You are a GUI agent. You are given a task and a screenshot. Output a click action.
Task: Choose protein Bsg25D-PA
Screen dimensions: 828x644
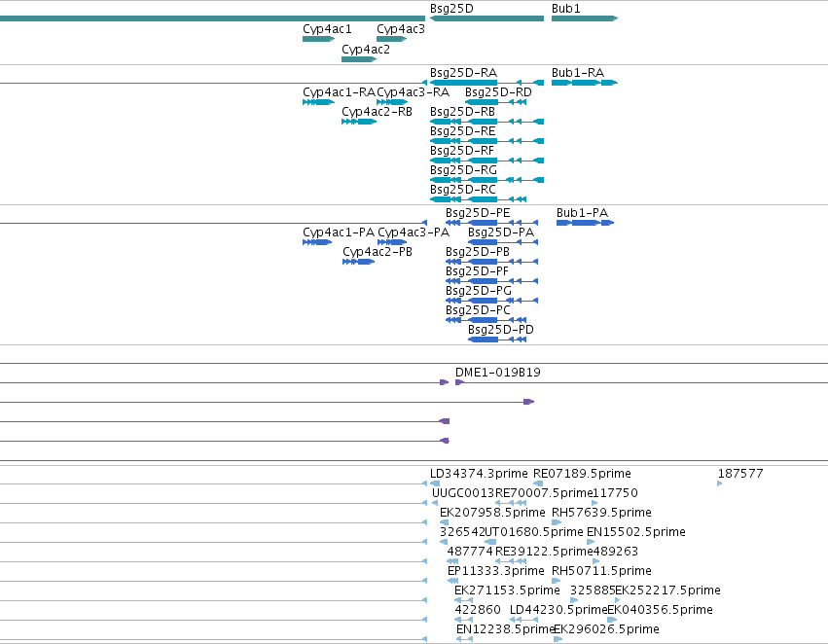coord(503,242)
